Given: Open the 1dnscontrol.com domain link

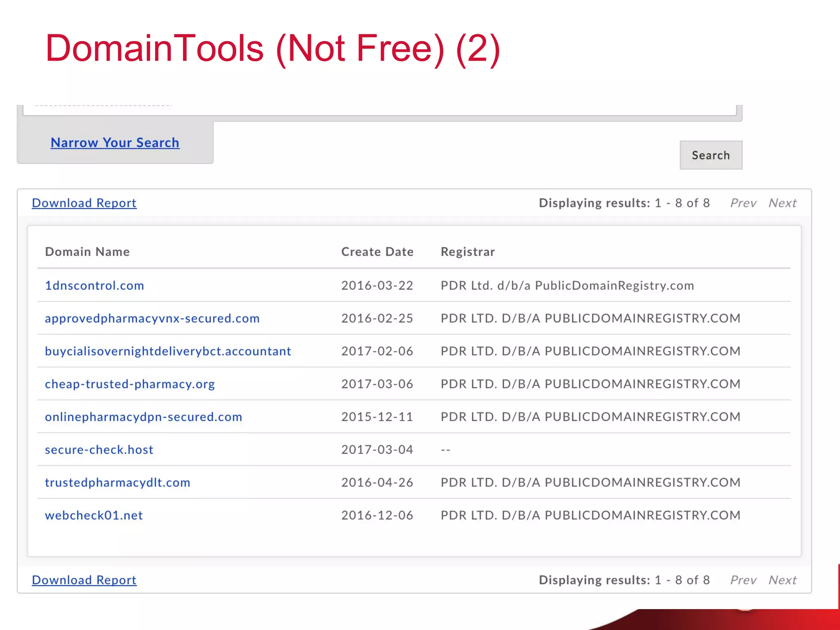Looking at the screenshot, I should pos(94,285).
